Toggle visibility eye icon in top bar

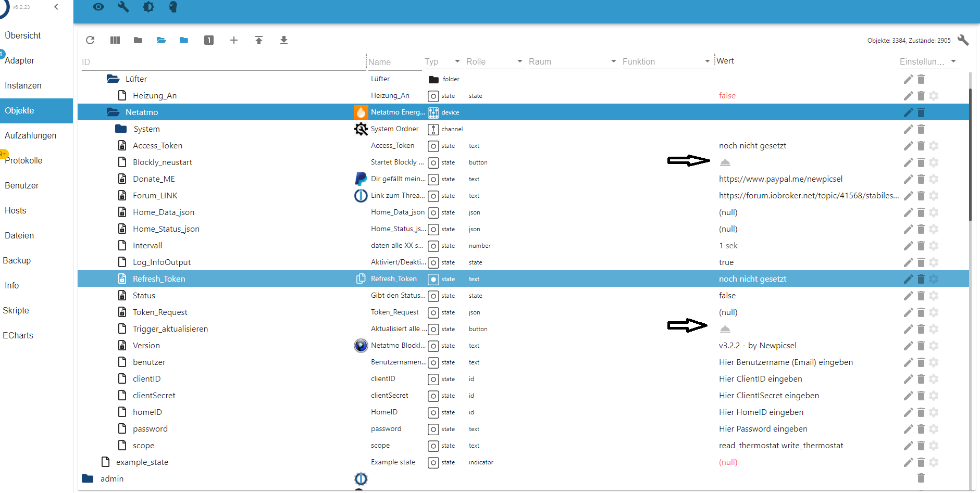(x=98, y=7)
